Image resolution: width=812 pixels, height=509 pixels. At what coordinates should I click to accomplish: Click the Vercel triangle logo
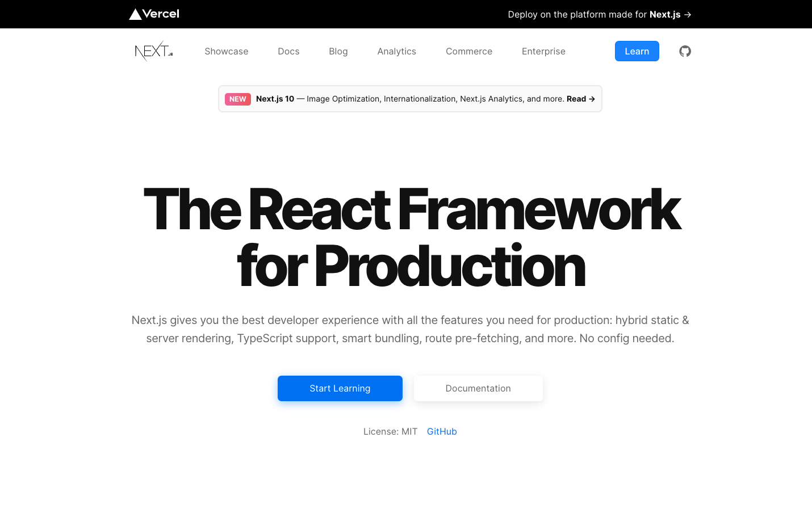coord(154,14)
